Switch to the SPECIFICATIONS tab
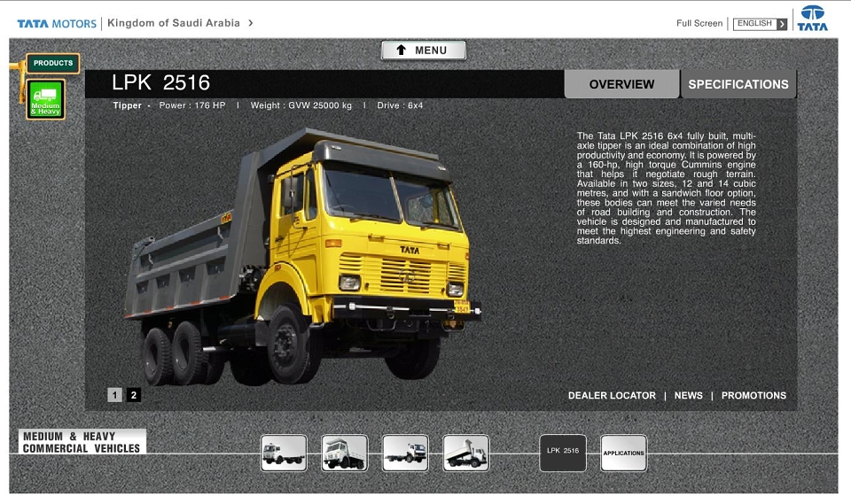Viewport: 851px width, 504px height. click(738, 84)
